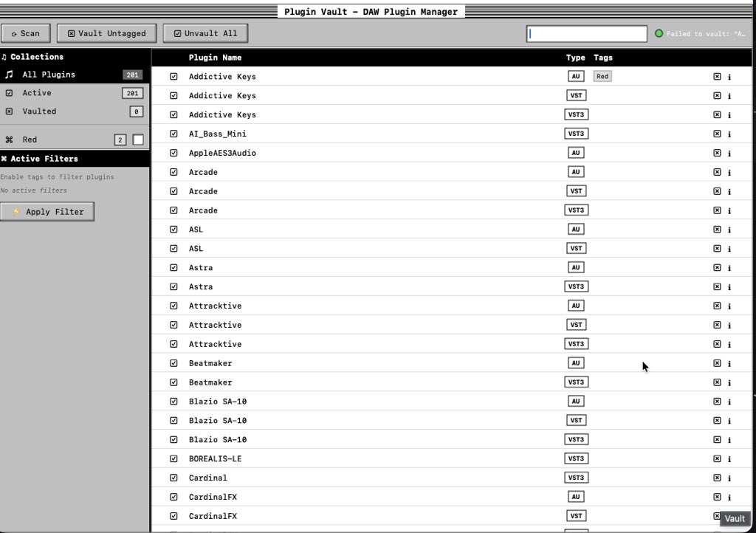
Task: Vault the Arcade VST plugin
Action: coord(717,191)
